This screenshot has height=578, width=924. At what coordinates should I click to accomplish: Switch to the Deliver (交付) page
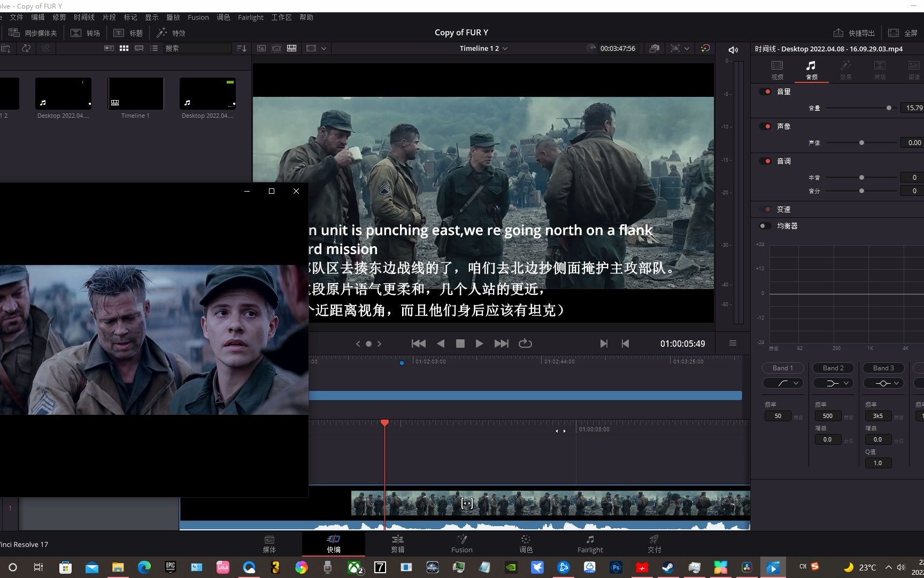coord(654,544)
